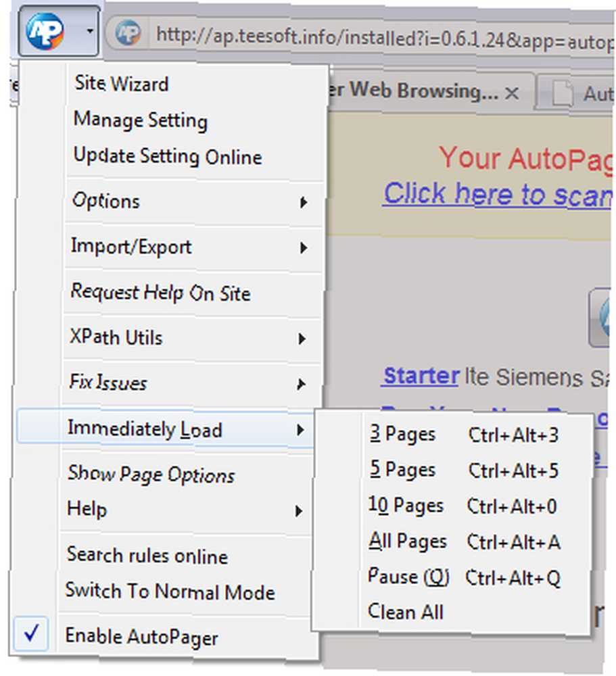
Task: Choose Pause (Q) in submenu
Action: click(464, 577)
